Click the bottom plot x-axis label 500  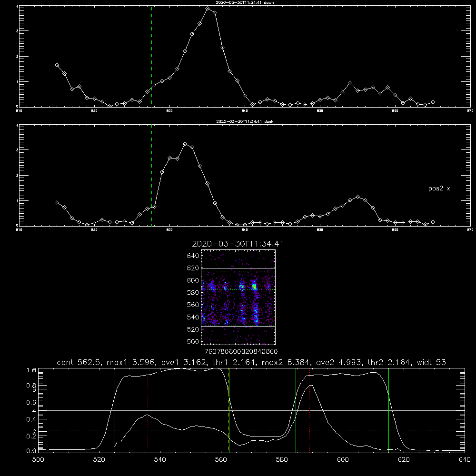pos(38,460)
